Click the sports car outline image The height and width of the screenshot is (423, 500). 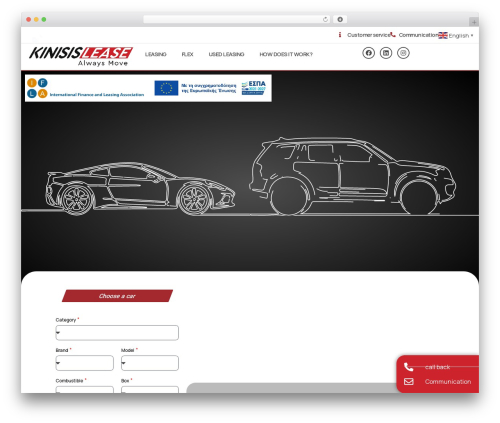140,188
